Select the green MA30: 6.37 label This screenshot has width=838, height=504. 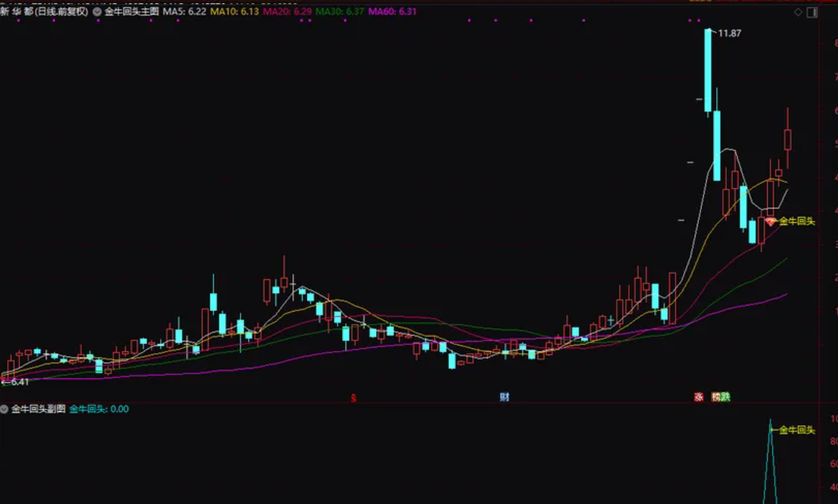tap(339, 11)
